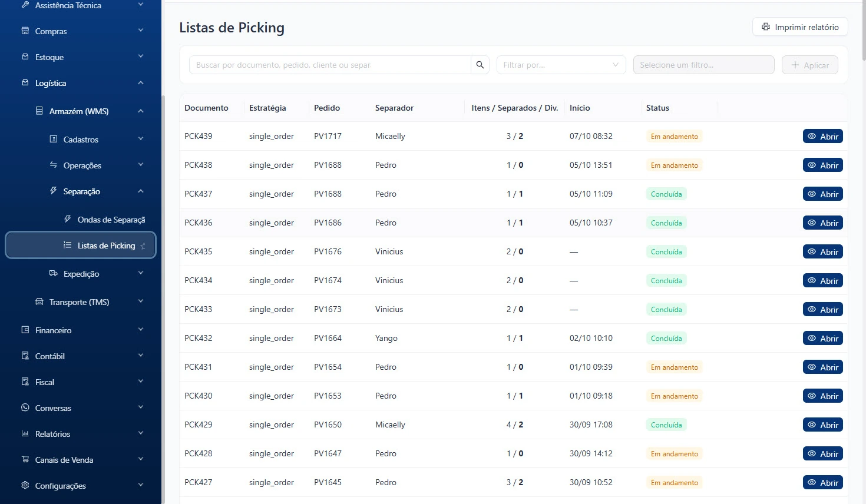Click the Financeiro sidebar icon

[x=25, y=330]
